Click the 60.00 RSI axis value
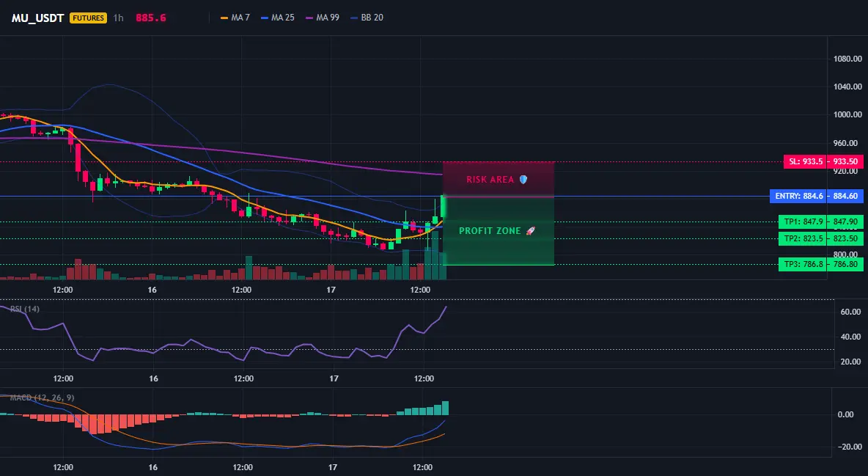This screenshot has width=868, height=476. [x=851, y=312]
